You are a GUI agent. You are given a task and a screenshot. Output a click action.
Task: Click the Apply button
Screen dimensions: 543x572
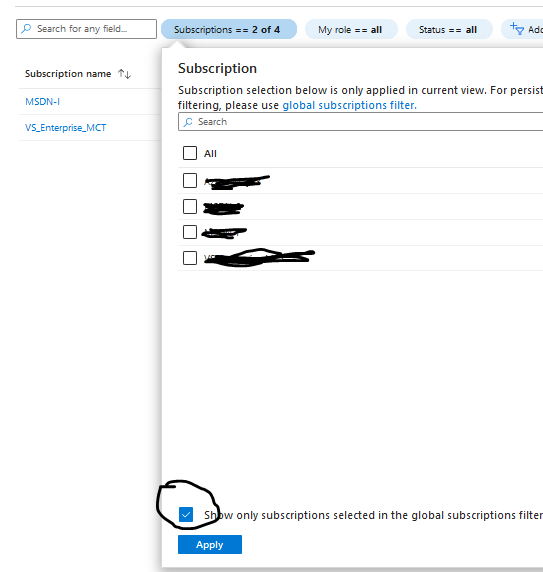point(210,544)
